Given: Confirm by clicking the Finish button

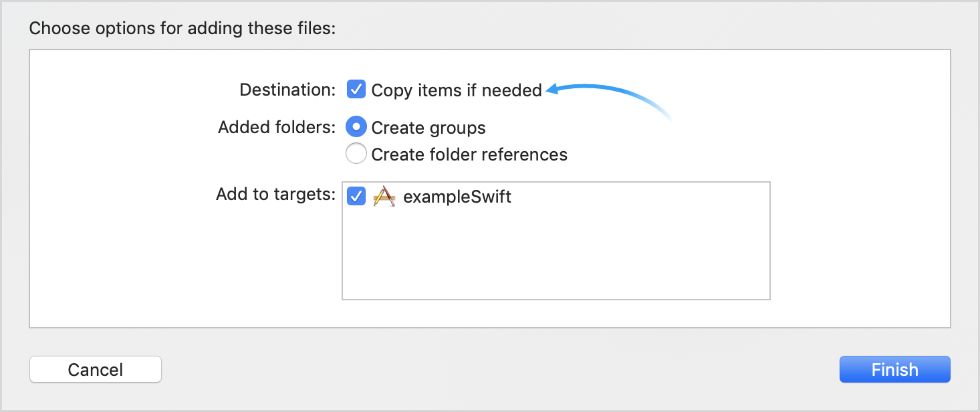Looking at the screenshot, I should [894, 369].
